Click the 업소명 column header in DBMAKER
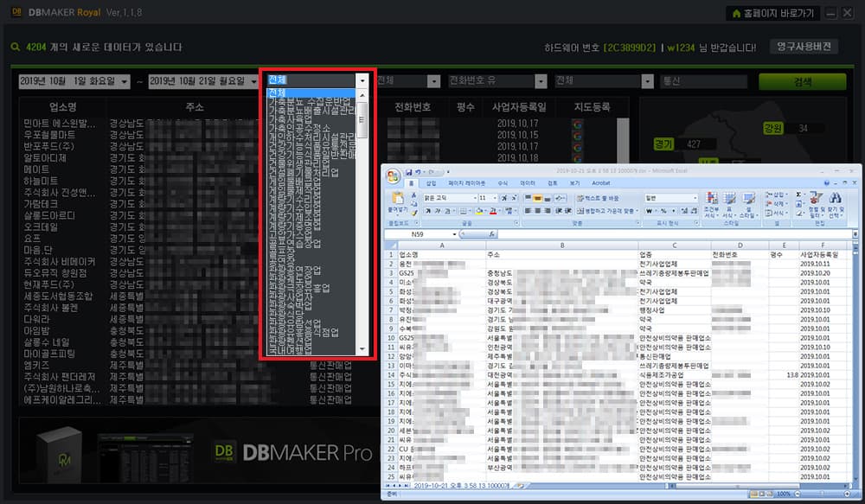This screenshot has height=504, width=865. [x=62, y=107]
